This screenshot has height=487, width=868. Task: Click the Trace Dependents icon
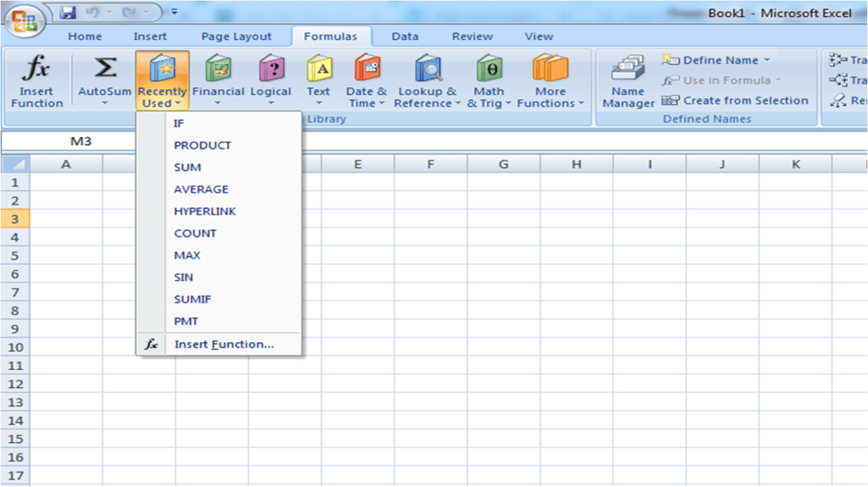click(837, 81)
